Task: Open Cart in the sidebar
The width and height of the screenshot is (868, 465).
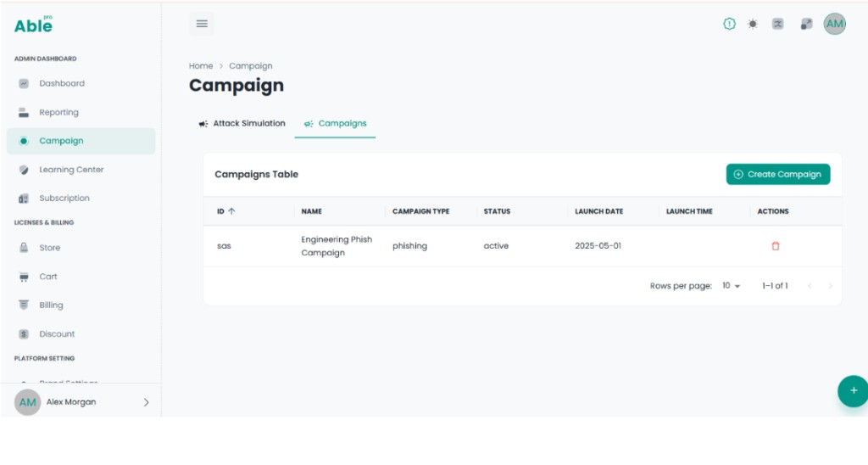Action: coord(81,277)
